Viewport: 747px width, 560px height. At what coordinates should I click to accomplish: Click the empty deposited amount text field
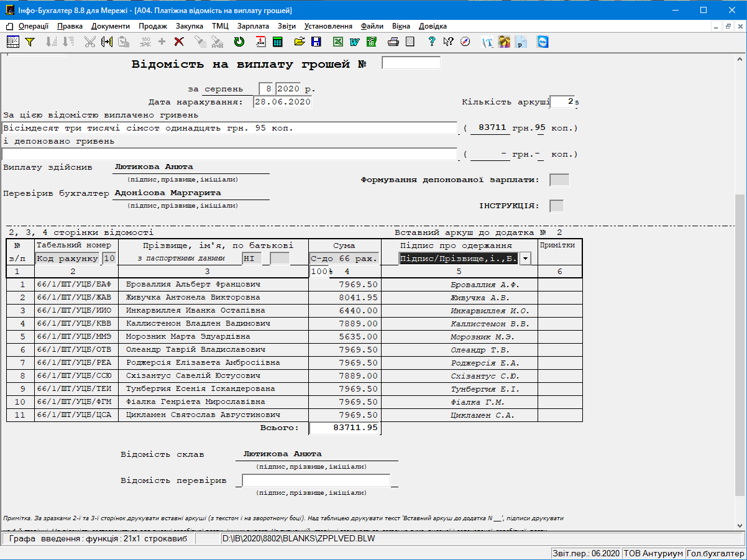230,154
